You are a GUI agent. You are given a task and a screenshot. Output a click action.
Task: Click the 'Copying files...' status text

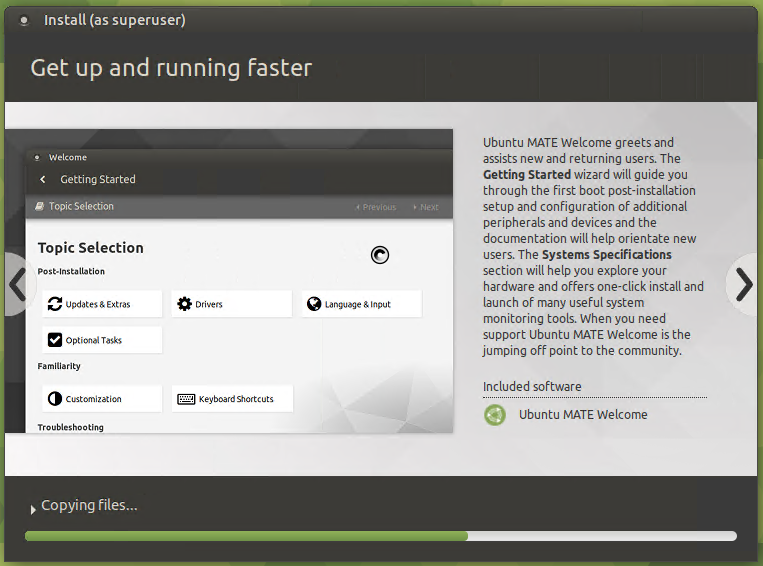(89, 505)
